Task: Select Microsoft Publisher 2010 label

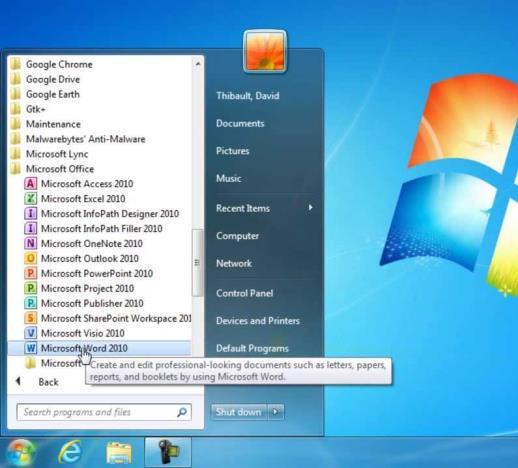Action: pyautogui.click(x=92, y=303)
